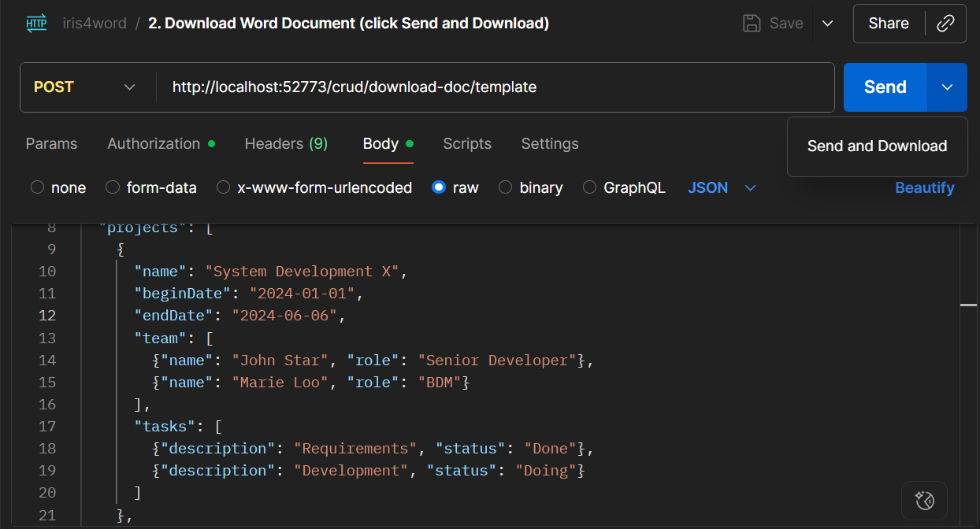Select the binary body radio button
Image resolution: width=980 pixels, height=529 pixels.
(506, 187)
